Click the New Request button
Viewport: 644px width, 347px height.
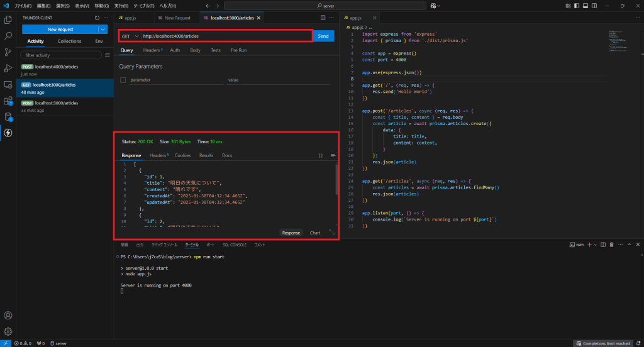click(x=60, y=29)
